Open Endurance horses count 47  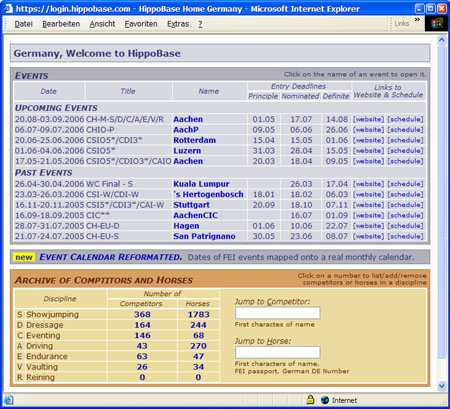coord(198,356)
